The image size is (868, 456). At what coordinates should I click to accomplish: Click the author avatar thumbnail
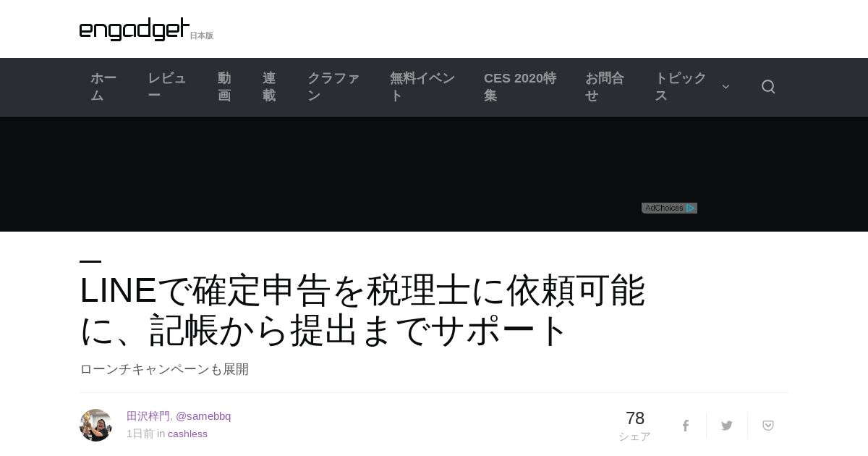point(95,425)
